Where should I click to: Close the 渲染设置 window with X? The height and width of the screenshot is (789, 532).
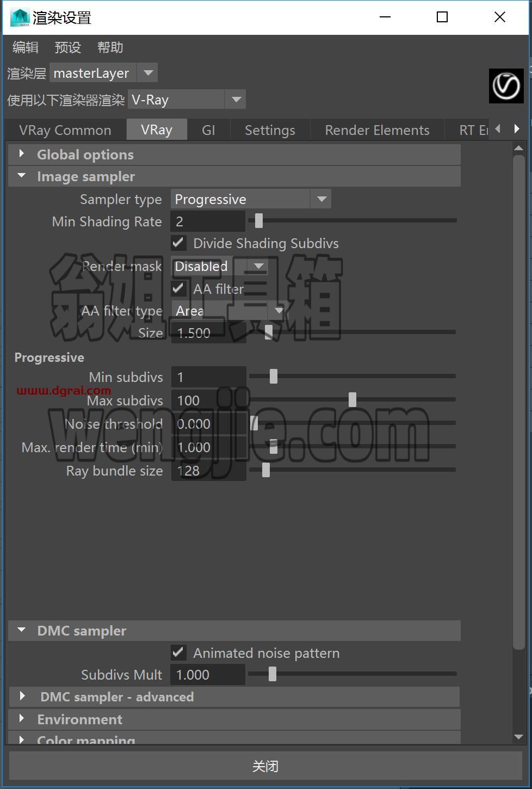point(500,17)
